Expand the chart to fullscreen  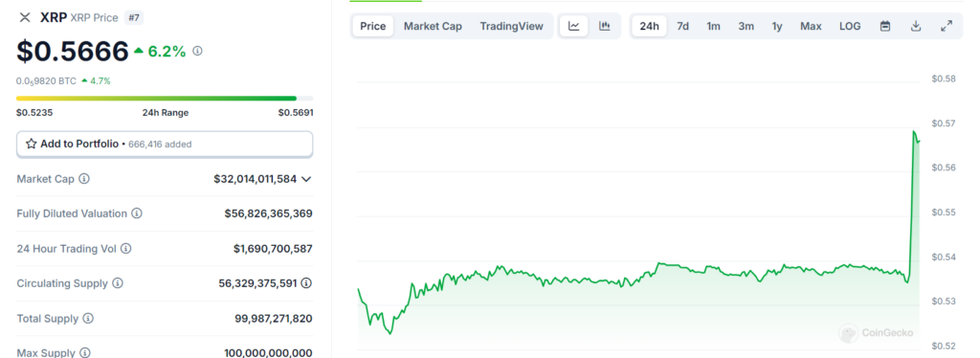pos(947,26)
